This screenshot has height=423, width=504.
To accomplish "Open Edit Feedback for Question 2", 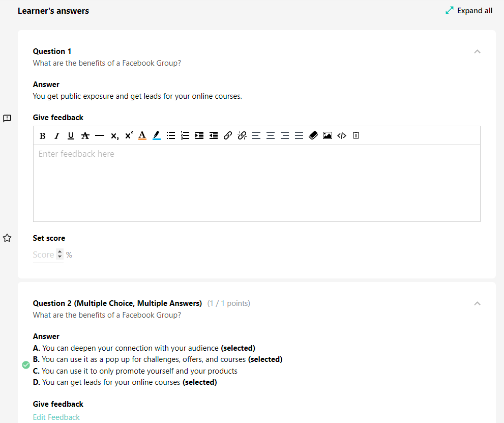I will (56, 417).
